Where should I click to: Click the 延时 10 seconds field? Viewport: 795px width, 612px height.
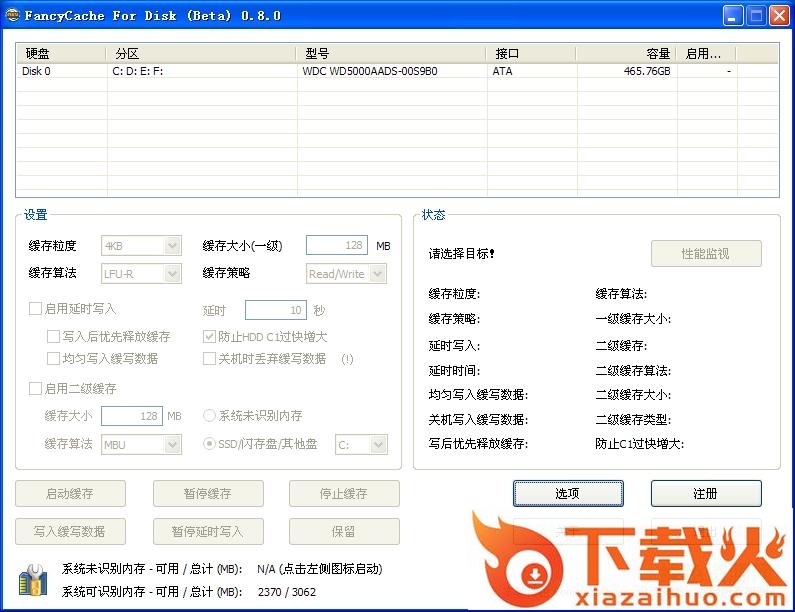point(276,310)
